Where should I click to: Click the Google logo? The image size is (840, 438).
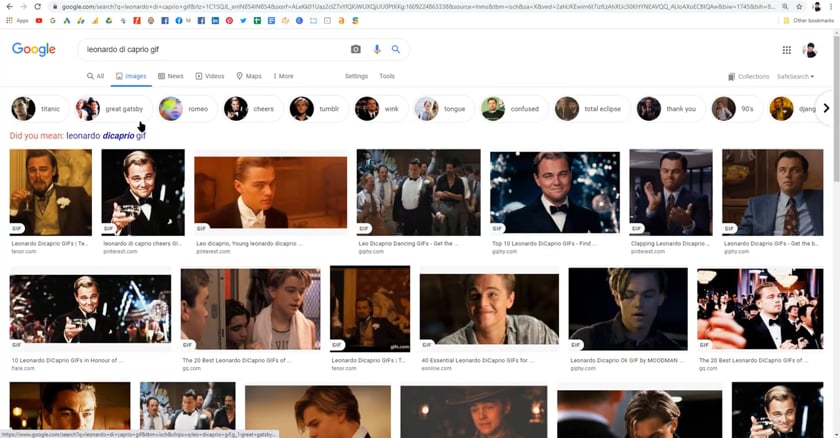pyautogui.click(x=34, y=49)
